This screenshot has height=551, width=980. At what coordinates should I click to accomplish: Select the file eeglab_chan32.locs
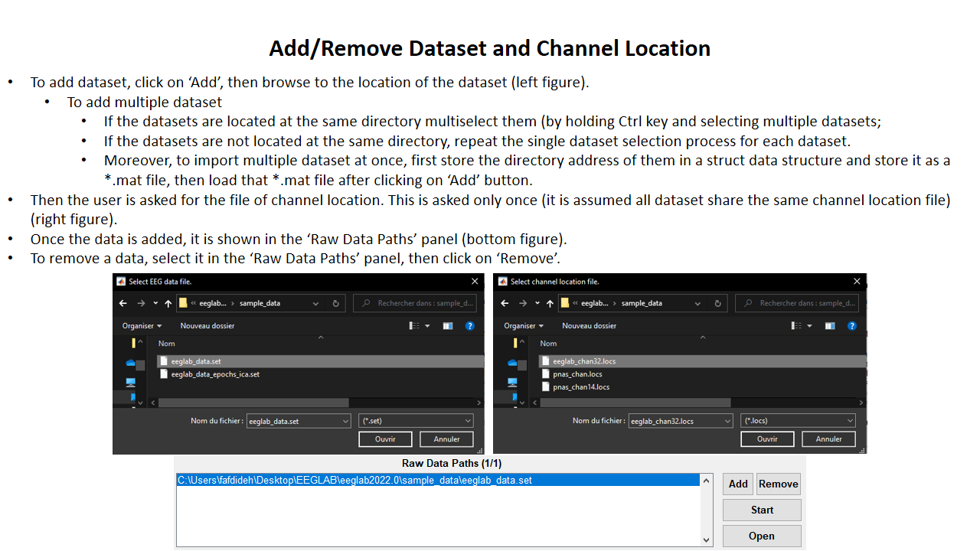(x=702, y=361)
